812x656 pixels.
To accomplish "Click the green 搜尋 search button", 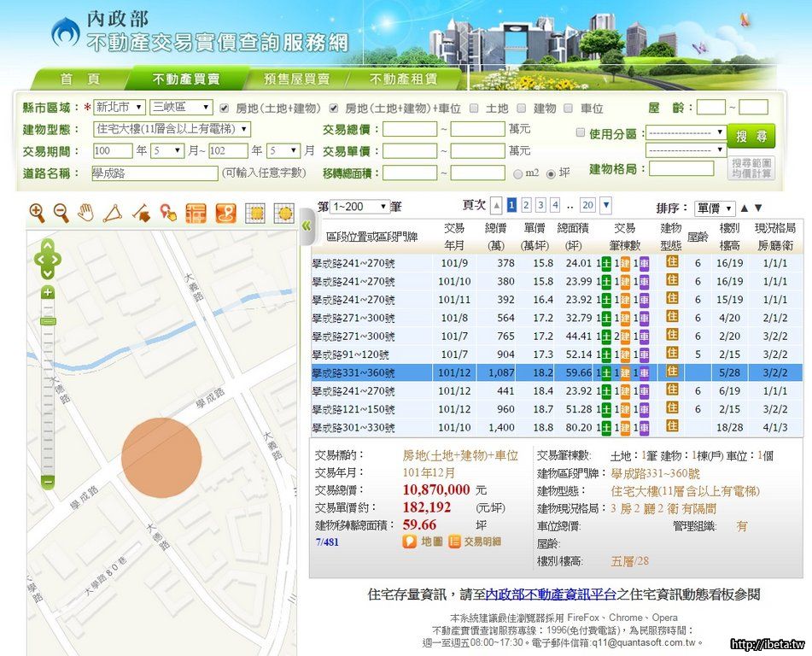I will [x=752, y=137].
